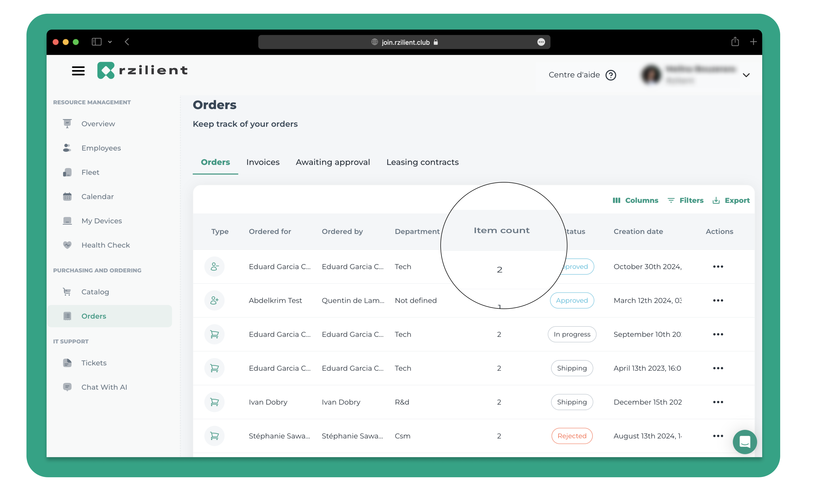
Task: Click cart icon on Ivan Dobry row
Action: (214, 402)
